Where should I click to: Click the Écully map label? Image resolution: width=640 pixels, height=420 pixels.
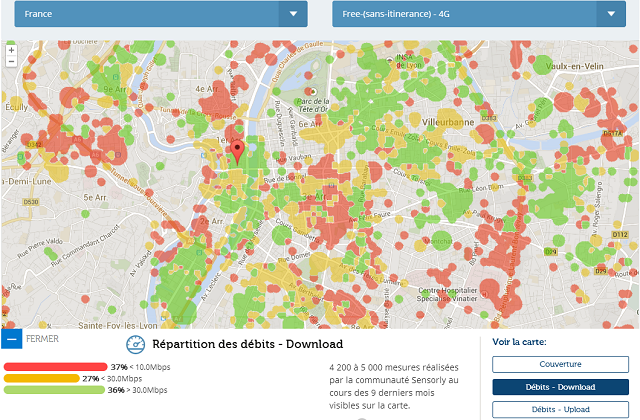(x=16, y=107)
